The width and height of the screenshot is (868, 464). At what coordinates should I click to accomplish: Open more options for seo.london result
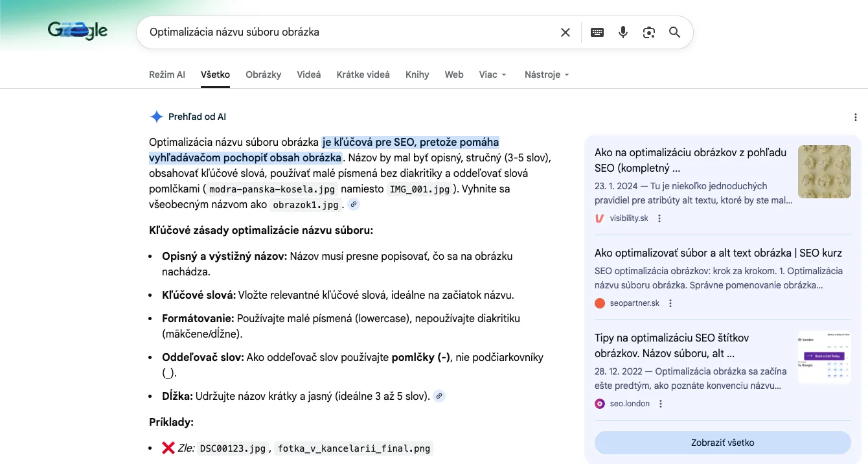pyautogui.click(x=661, y=404)
